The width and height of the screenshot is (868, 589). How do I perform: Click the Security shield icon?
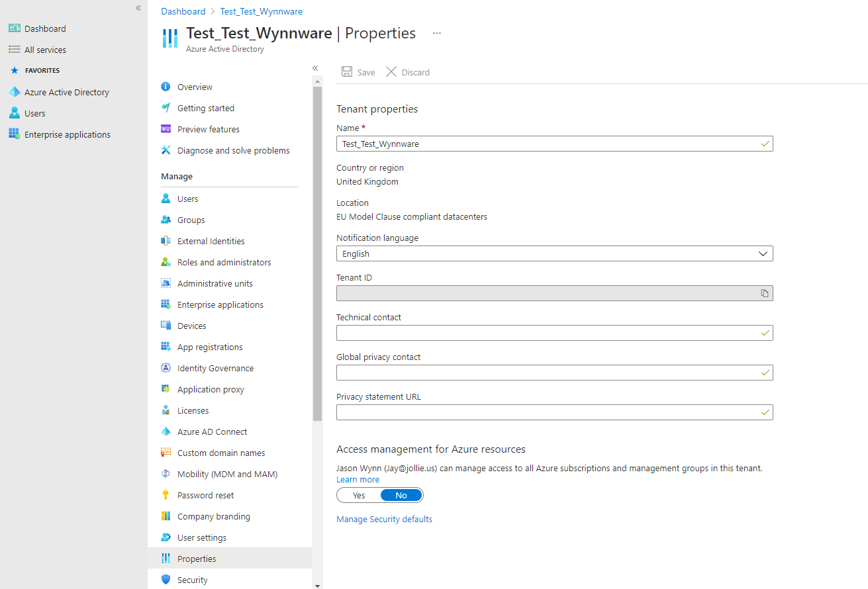[x=166, y=580]
